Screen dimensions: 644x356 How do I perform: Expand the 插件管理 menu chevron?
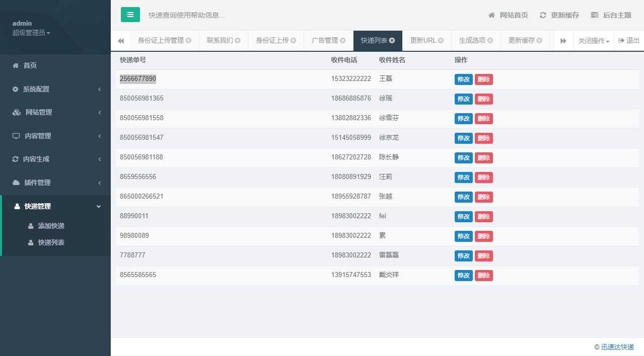tap(100, 183)
